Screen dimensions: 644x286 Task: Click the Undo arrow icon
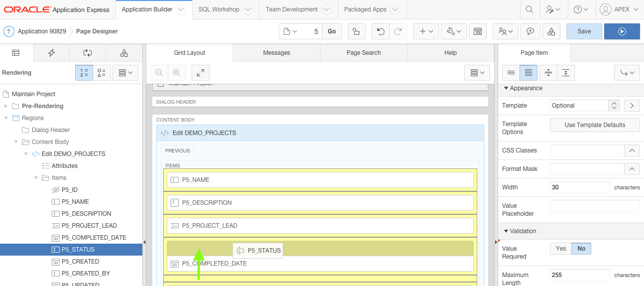[x=381, y=31]
